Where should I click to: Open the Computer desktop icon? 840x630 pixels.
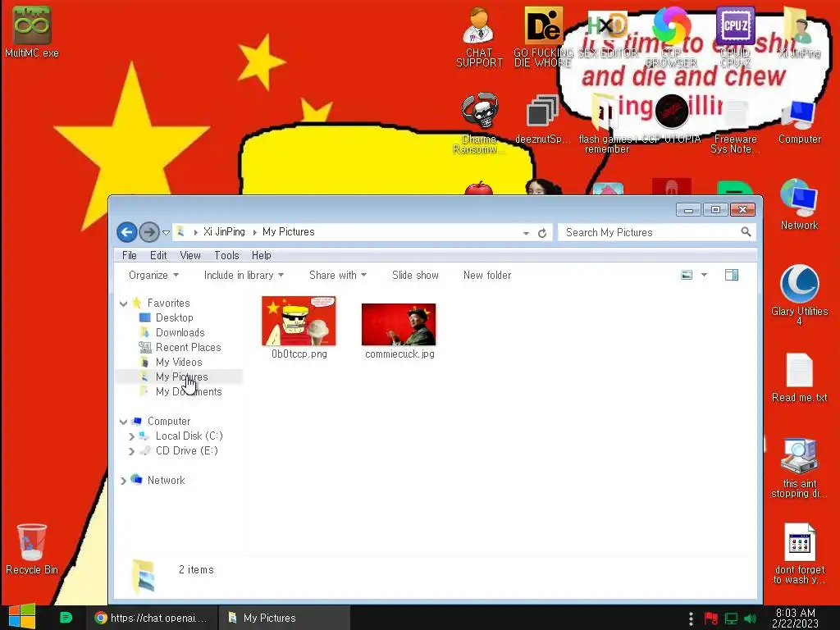pos(799,121)
